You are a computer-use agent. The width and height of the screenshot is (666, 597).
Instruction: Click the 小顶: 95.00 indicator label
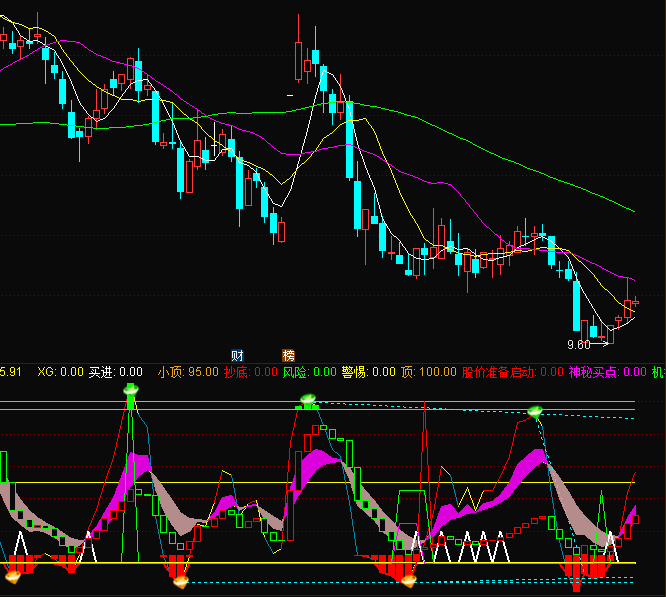[x=188, y=372]
